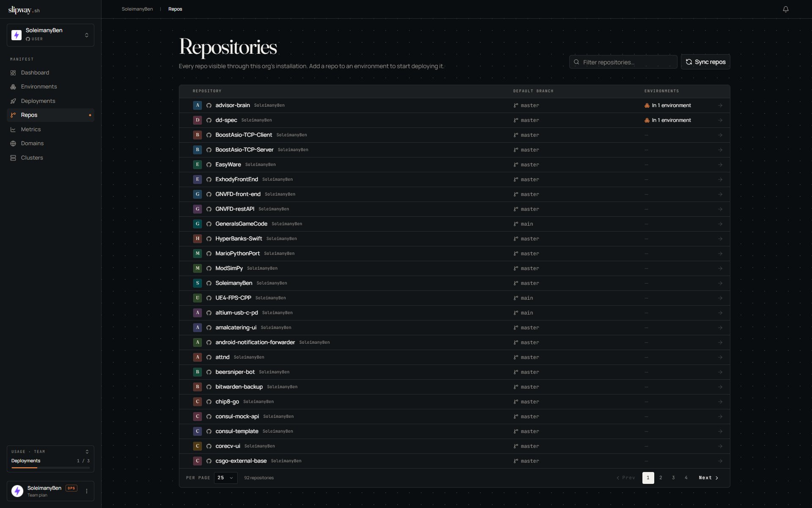Jump to page 4

[x=686, y=478]
